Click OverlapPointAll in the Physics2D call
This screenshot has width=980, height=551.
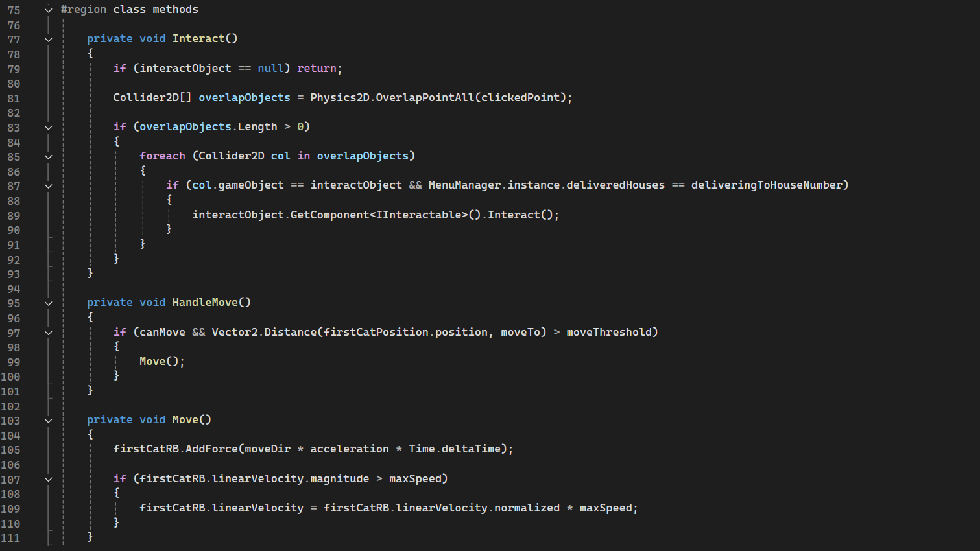pyautogui.click(x=425, y=98)
